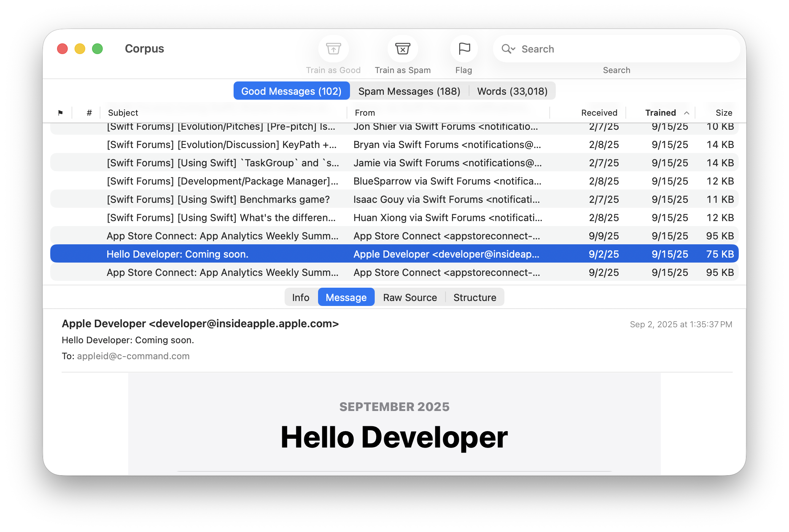
Task: Click the flag column header icon
Action: point(60,113)
